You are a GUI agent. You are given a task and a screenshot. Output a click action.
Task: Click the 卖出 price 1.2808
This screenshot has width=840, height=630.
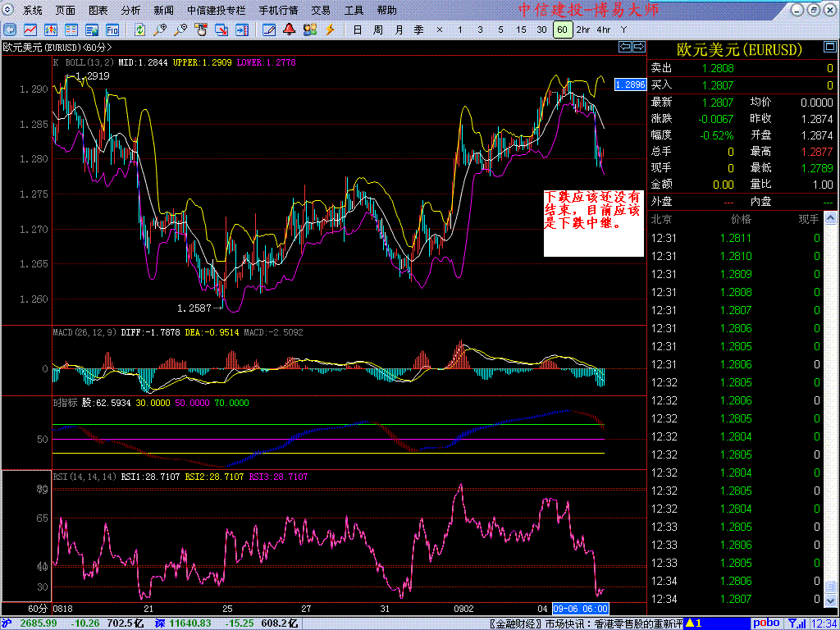[x=719, y=68]
